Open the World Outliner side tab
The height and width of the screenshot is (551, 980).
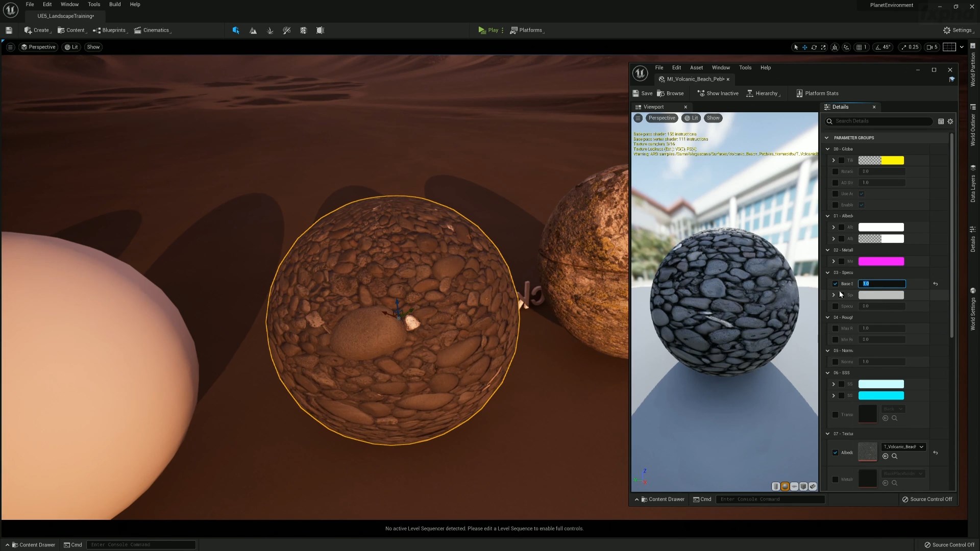[973, 126]
